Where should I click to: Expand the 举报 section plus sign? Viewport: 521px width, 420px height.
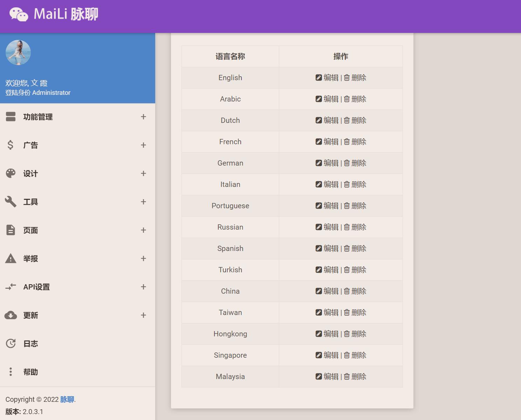point(143,259)
